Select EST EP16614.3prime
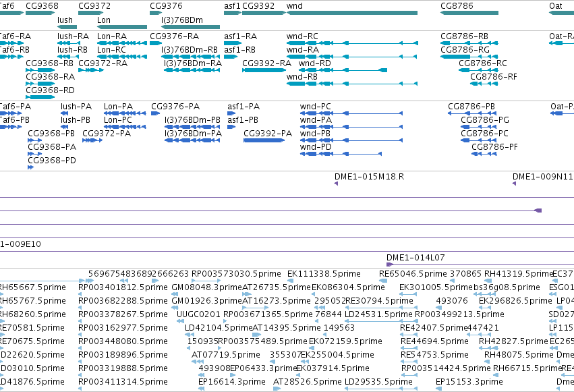Image resolution: width=574 pixels, height=392 pixels. tap(202, 389)
